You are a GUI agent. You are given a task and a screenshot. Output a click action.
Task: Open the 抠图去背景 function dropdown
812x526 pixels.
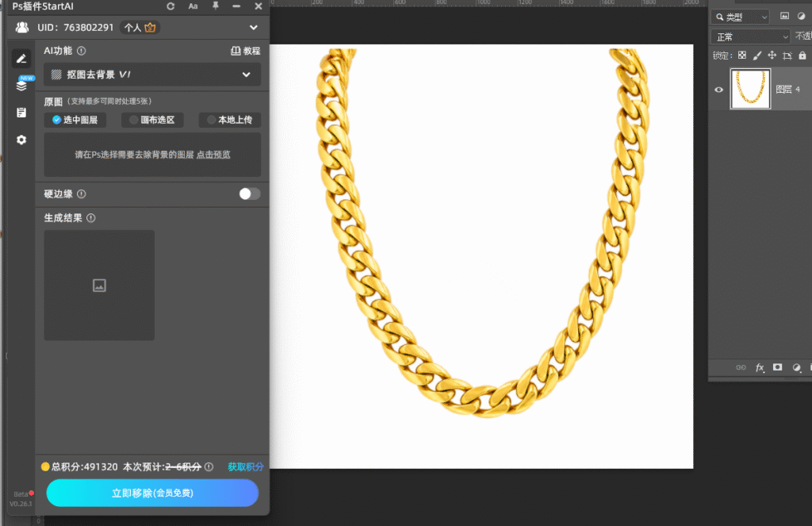(x=152, y=75)
